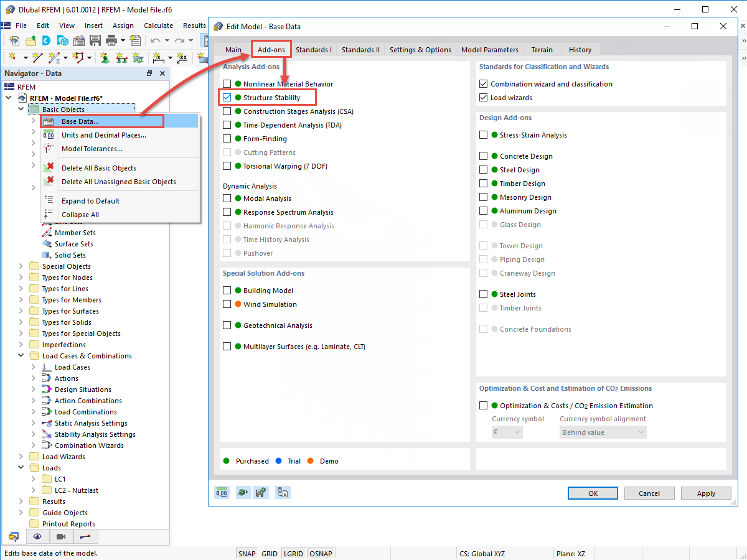Undo the last action

point(155,40)
